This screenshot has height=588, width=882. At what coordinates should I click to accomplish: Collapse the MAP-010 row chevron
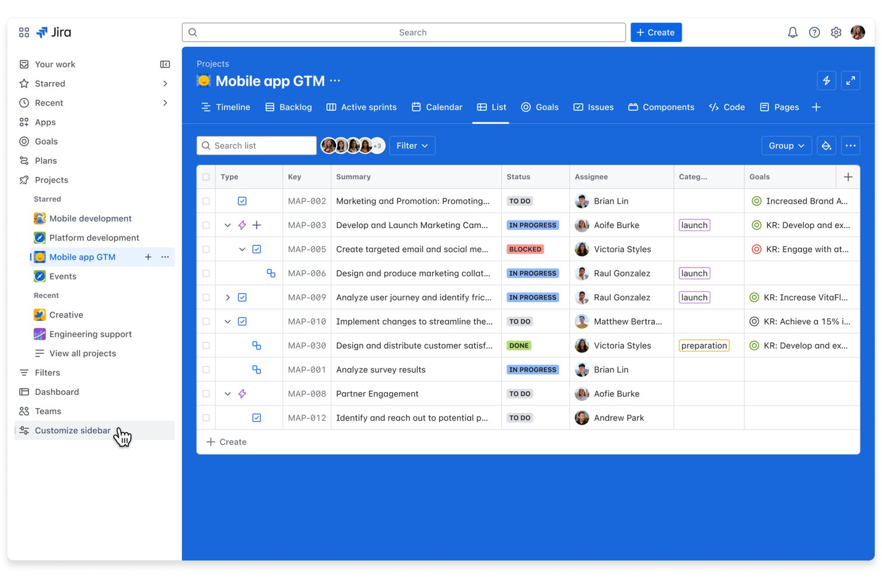coord(228,322)
